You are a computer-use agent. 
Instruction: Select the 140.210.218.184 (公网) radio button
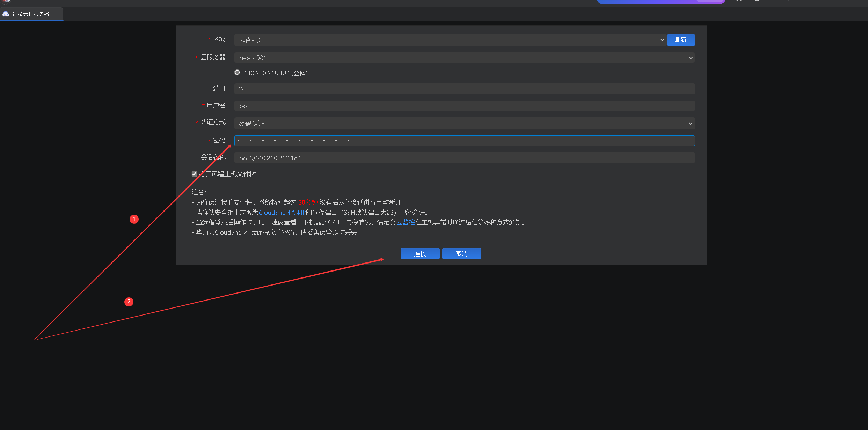(x=237, y=73)
